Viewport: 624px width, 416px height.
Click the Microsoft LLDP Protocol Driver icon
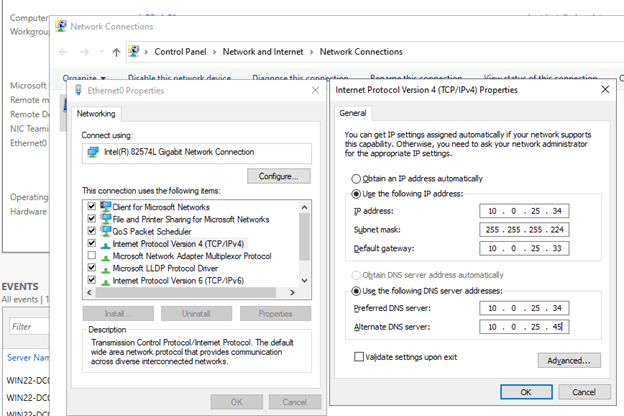coord(106,269)
